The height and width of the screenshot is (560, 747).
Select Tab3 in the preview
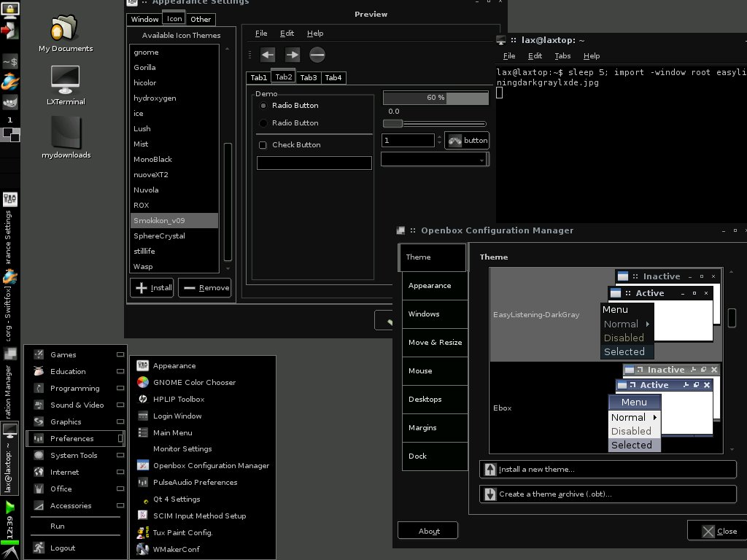(x=309, y=77)
